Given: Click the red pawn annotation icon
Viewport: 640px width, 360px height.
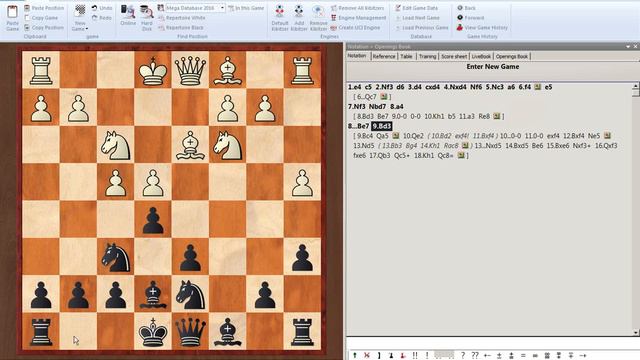Looking at the screenshot, I should [403, 356].
